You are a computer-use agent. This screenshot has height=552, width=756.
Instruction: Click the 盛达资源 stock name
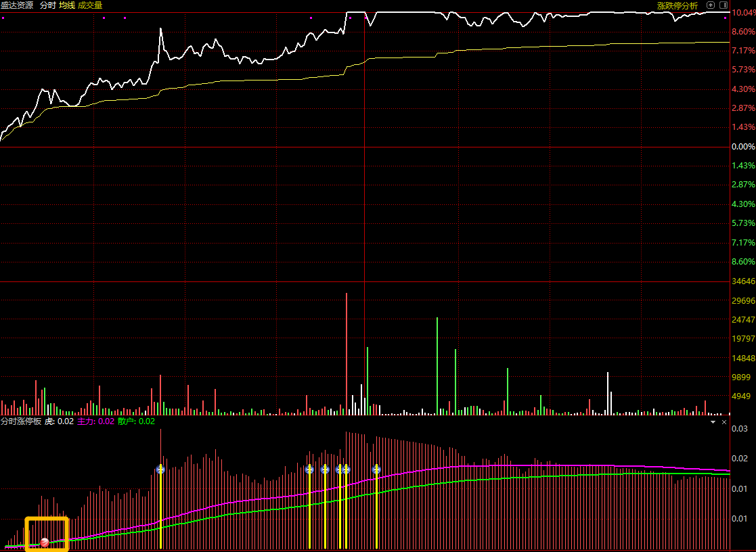tap(17, 5)
